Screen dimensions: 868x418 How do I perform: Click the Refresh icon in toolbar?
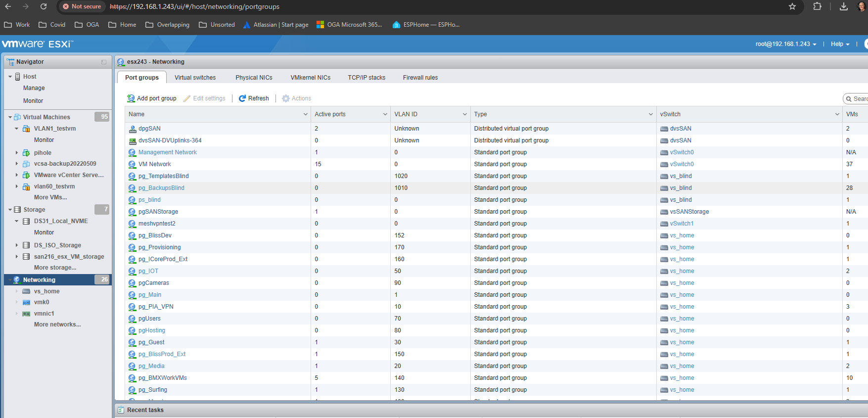pos(242,98)
